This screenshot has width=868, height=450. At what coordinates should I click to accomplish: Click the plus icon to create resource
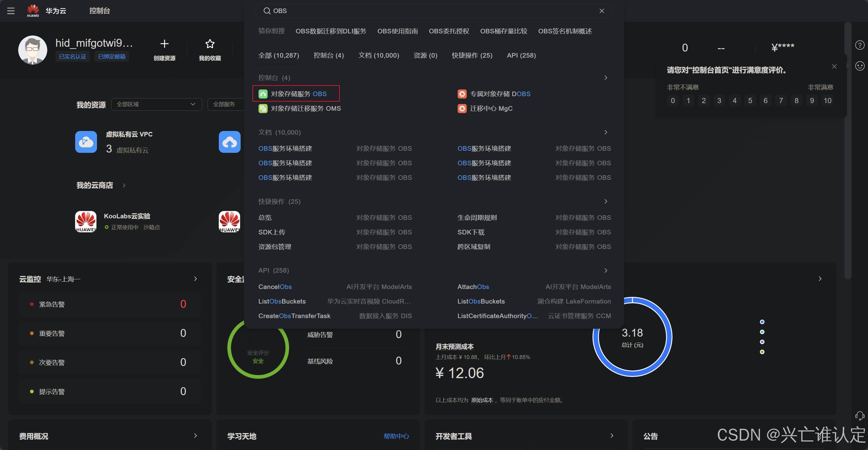tap(164, 44)
